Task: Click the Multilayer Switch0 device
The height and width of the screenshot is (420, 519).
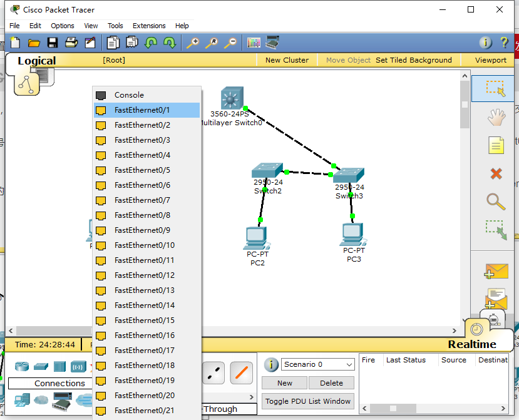Action: [x=232, y=98]
